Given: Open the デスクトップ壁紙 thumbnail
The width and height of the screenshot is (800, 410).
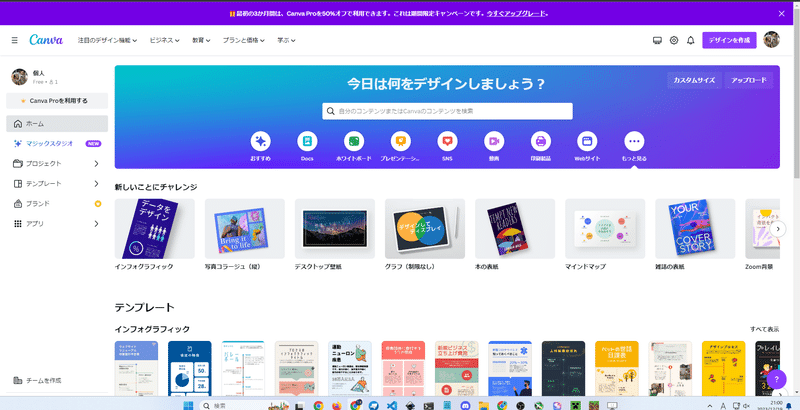Looking at the screenshot, I should pyautogui.click(x=335, y=229).
